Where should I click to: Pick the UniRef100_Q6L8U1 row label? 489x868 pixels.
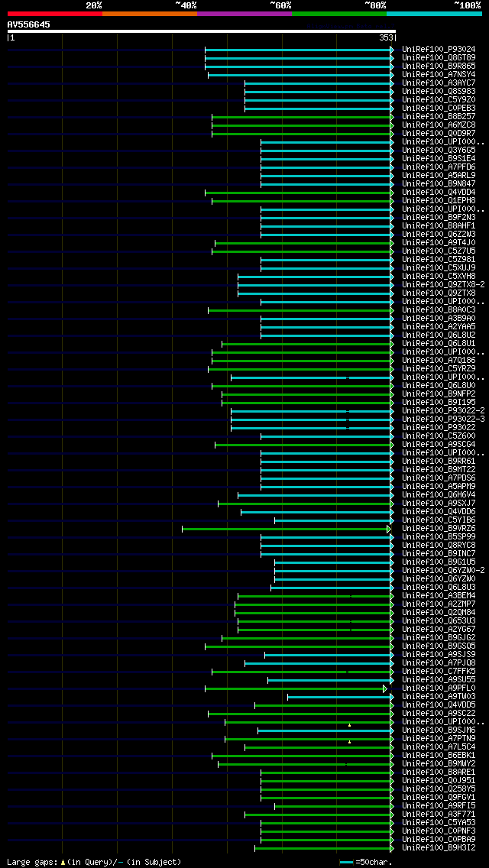(439, 343)
